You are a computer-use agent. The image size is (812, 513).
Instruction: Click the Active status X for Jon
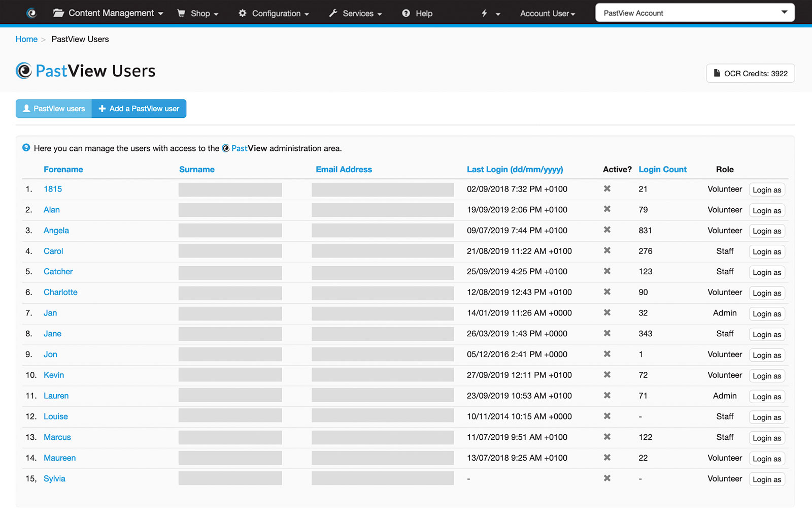point(607,354)
